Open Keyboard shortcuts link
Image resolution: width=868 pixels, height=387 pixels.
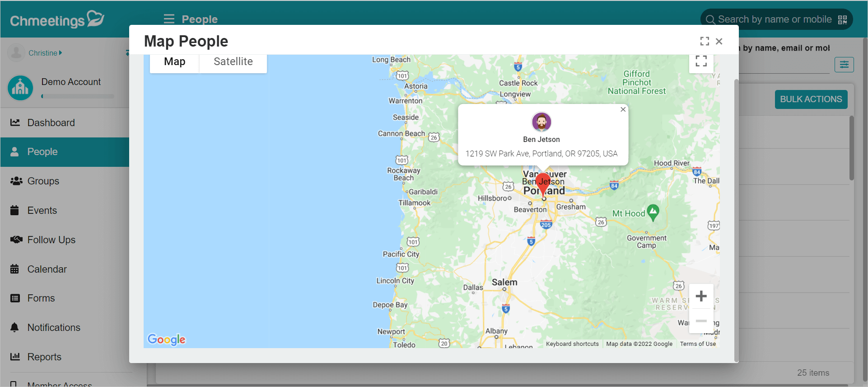(x=572, y=344)
